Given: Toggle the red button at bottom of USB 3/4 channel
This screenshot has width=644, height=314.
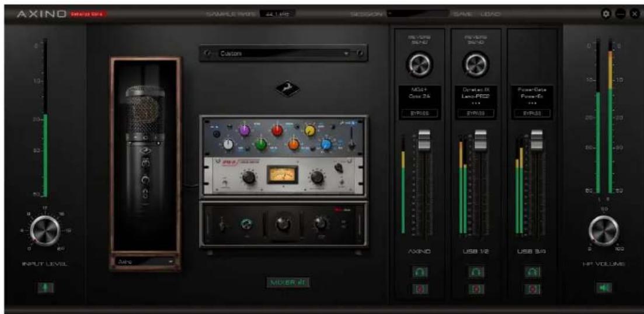Looking at the screenshot, I should (x=532, y=289).
